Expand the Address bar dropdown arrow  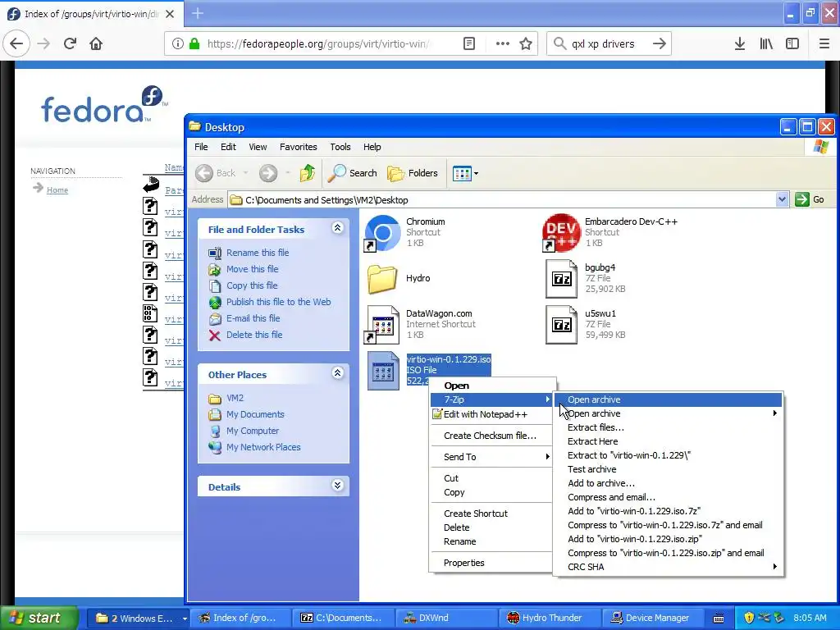pyautogui.click(x=782, y=199)
